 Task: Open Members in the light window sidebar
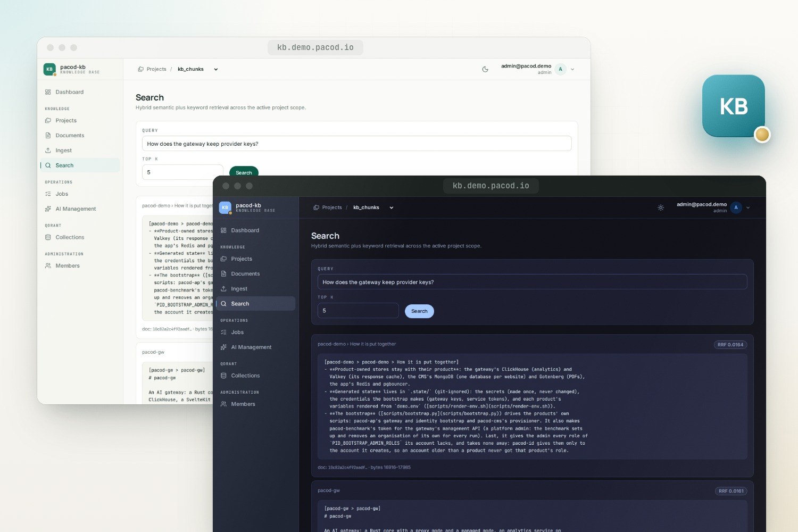(80, 266)
